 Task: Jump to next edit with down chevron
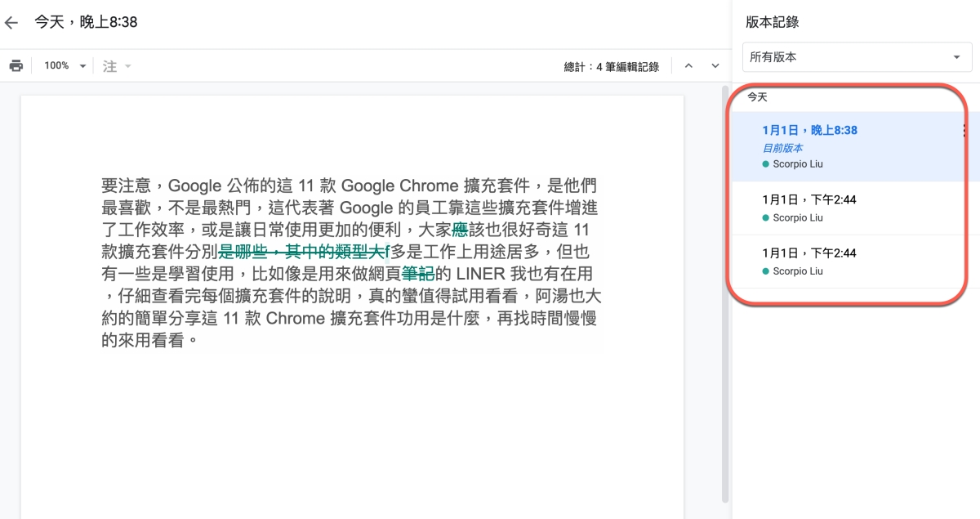click(x=715, y=66)
